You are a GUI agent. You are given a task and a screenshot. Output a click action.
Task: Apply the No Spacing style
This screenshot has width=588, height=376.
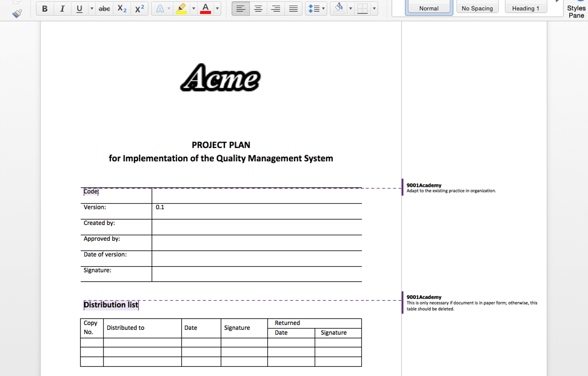(x=477, y=7)
